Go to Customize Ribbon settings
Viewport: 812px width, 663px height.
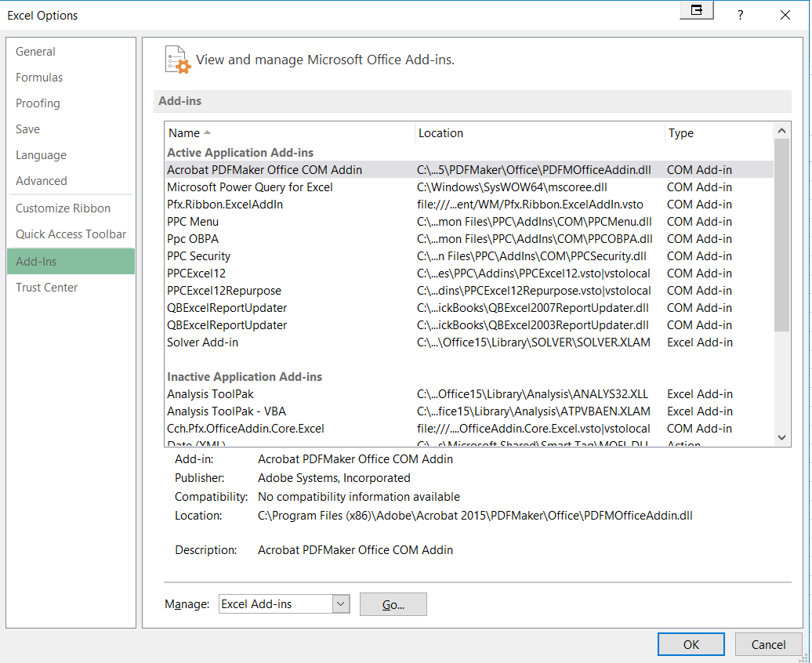tap(63, 208)
